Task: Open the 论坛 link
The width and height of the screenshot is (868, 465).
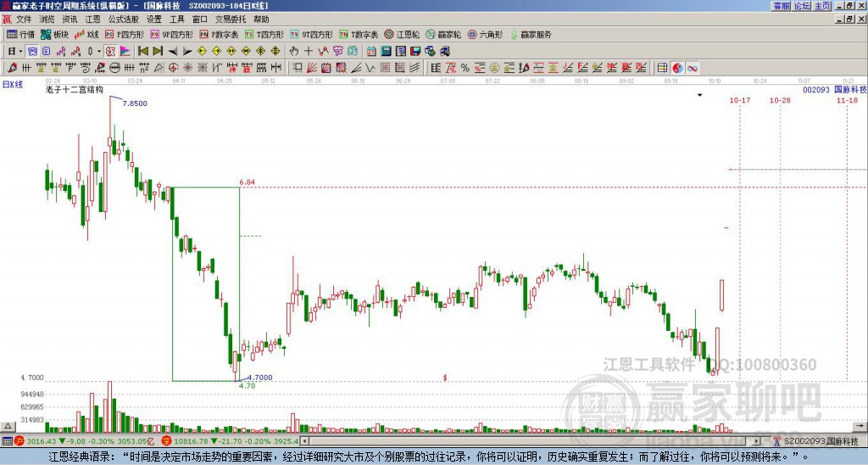Action: click(802, 6)
